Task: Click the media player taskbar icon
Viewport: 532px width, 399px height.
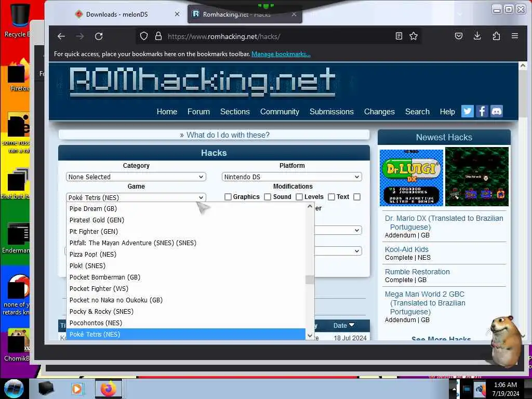Action: click(x=77, y=389)
